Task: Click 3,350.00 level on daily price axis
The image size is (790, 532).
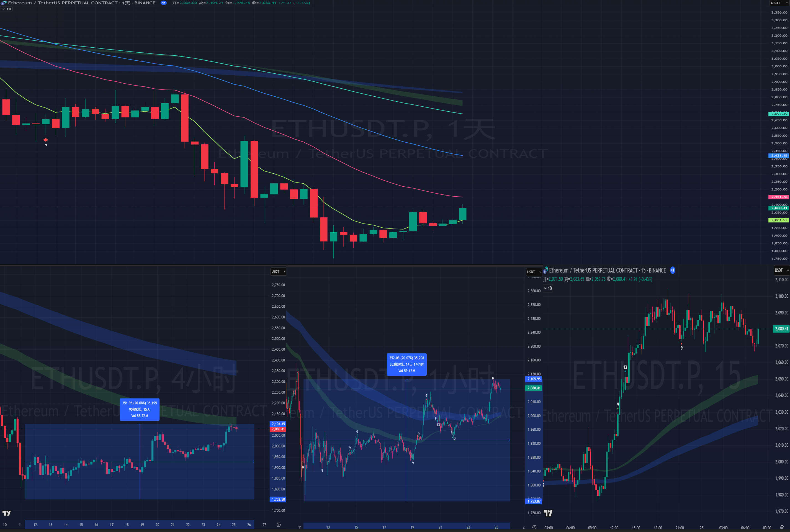Action: (779, 12)
